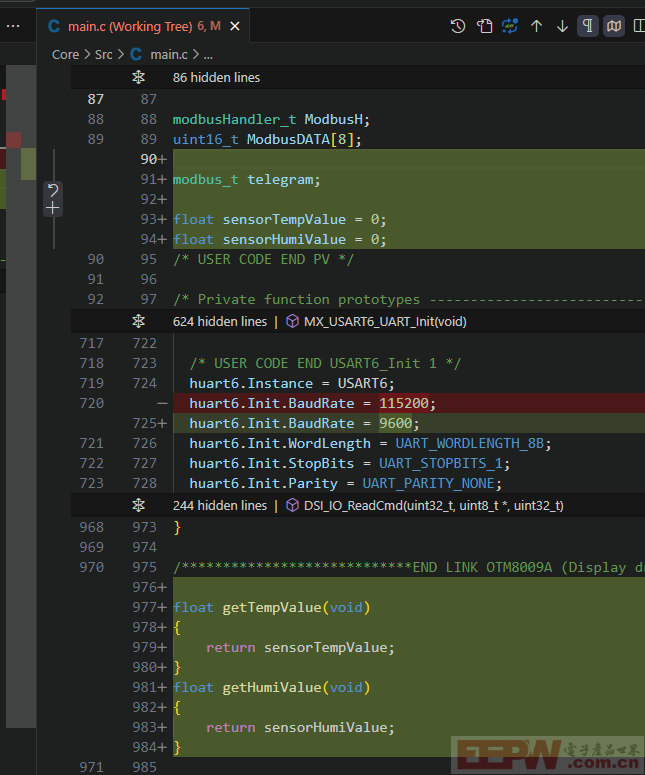The height and width of the screenshot is (775, 645).
Task: Jump to MX_USART6_UART_Init(void) symbol
Action: pos(385,322)
